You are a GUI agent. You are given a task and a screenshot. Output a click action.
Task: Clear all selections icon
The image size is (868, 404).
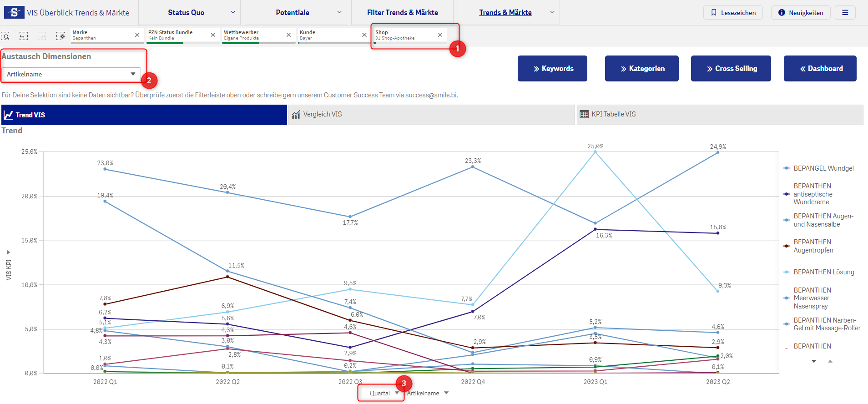point(60,36)
